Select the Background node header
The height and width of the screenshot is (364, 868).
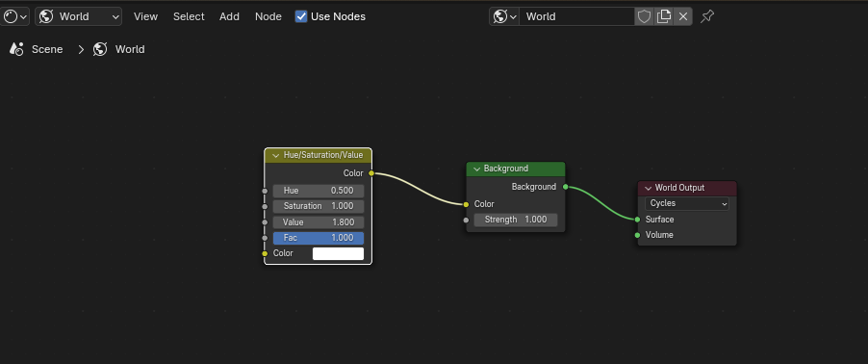[x=516, y=169]
